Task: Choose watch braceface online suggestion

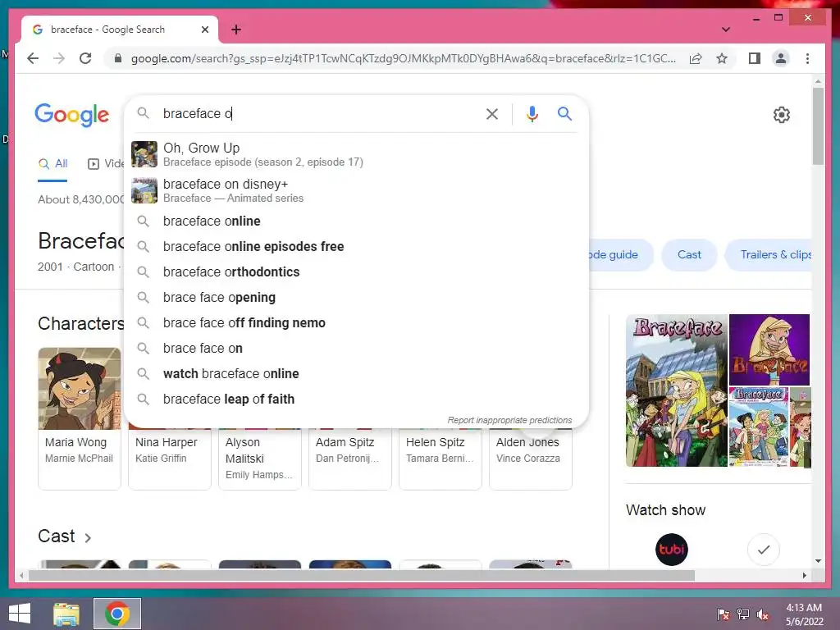Action: 356,373
